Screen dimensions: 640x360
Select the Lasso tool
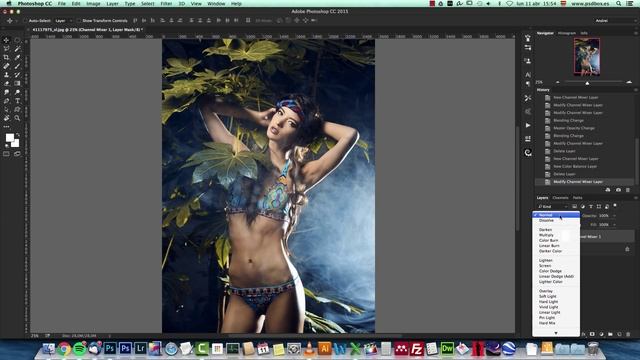[6, 49]
